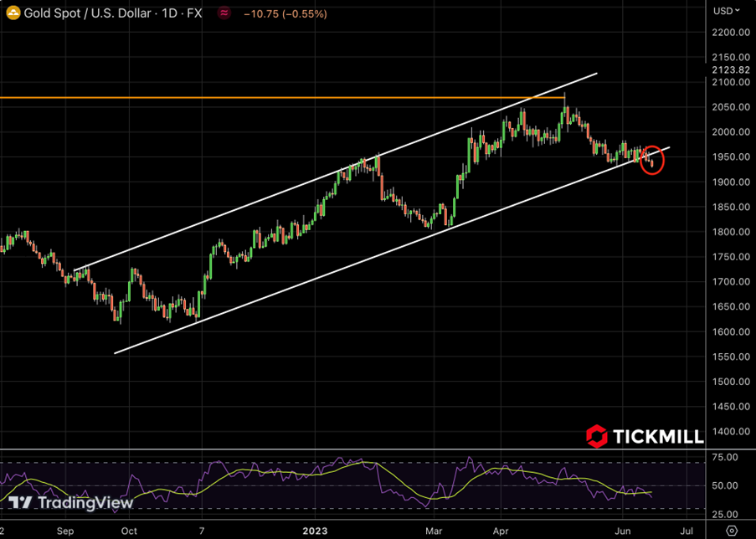Open the chart settings gear icon
This screenshot has width=756, height=539.
732,531
